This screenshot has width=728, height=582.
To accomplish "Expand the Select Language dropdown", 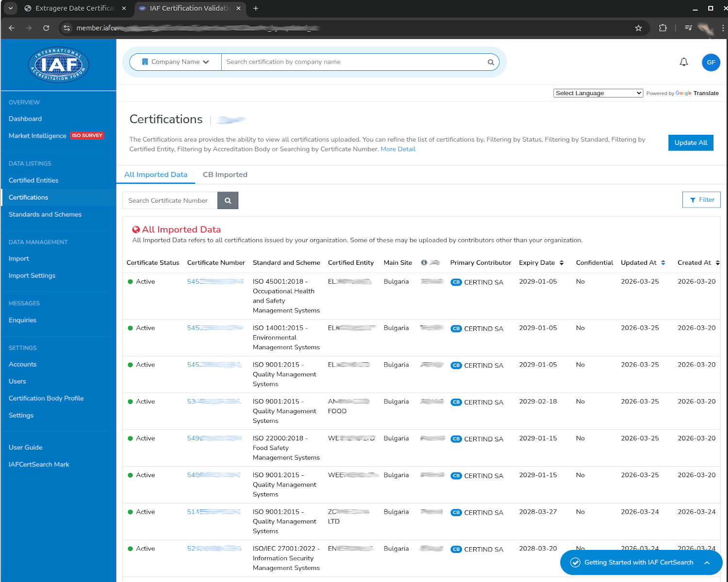I will click(x=598, y=93).
